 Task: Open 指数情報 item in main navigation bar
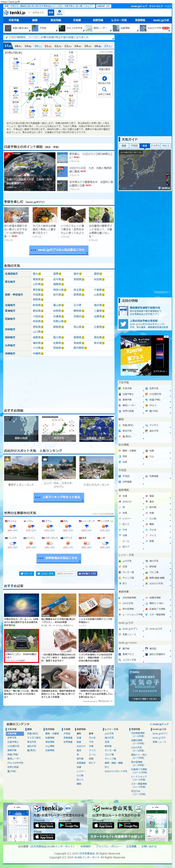coord(98,20)
